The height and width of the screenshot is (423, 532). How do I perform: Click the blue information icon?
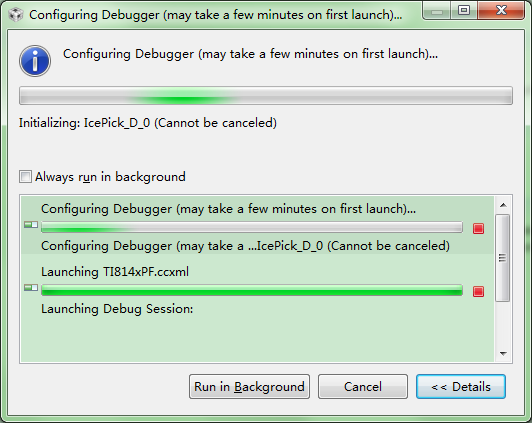(x=35, y=61)
